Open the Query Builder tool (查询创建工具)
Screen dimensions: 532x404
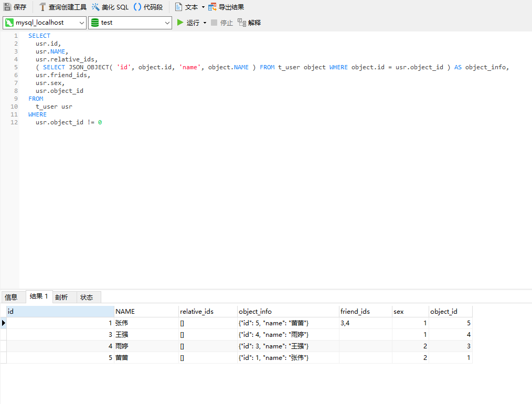pos(63,7)
